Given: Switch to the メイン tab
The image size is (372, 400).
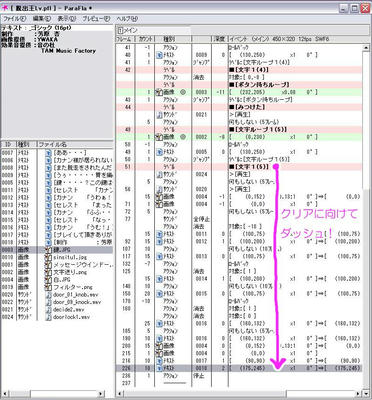Looking at the screenshot, I should (x=128, y=30).
